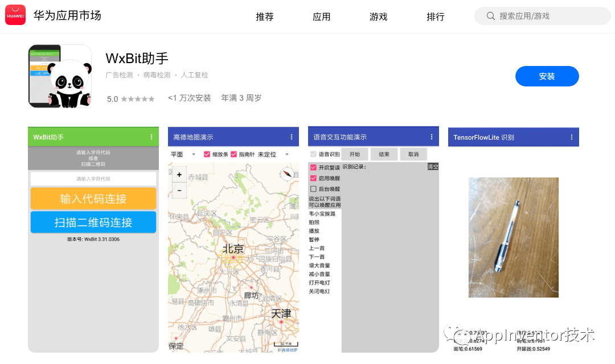
Task: Open the 游戏 tab
Action: pyautogui.click(x=379, y=16)
